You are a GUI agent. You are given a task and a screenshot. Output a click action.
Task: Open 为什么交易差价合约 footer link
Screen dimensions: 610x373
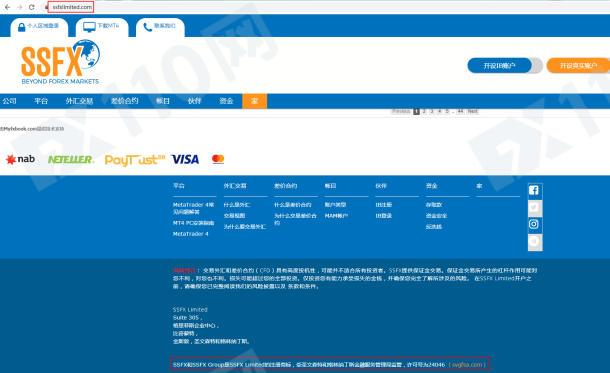296,219
